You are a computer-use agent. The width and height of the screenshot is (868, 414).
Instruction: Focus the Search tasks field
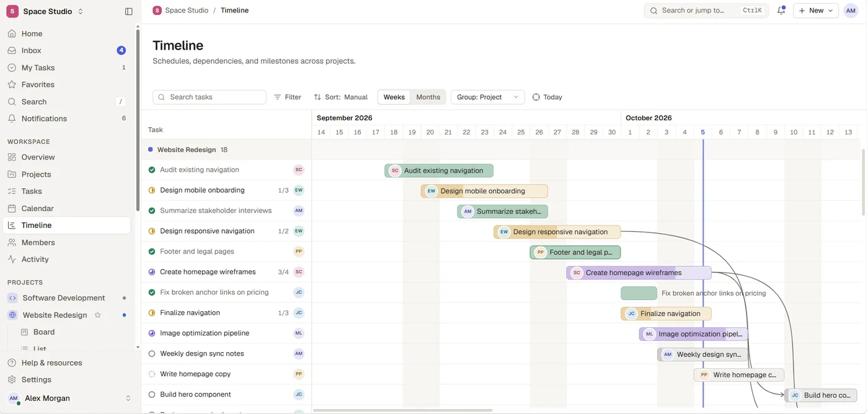click(210, 97)
